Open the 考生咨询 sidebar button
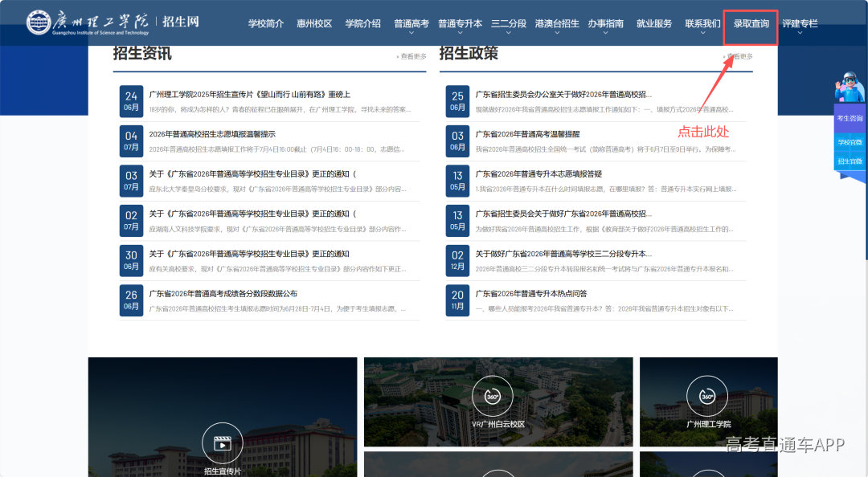 tap(850, 118)
